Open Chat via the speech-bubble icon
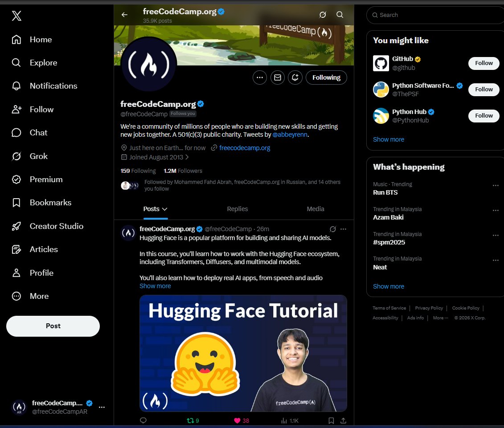Viewport: 504px width, 428px height. (x=16, y=133)
